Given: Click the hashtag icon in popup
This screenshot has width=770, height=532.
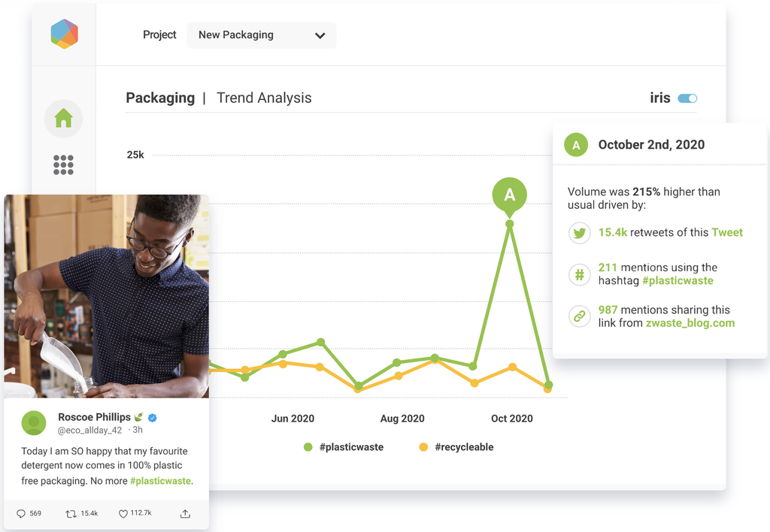Looking at the screenshot, I should pos(579,275).
